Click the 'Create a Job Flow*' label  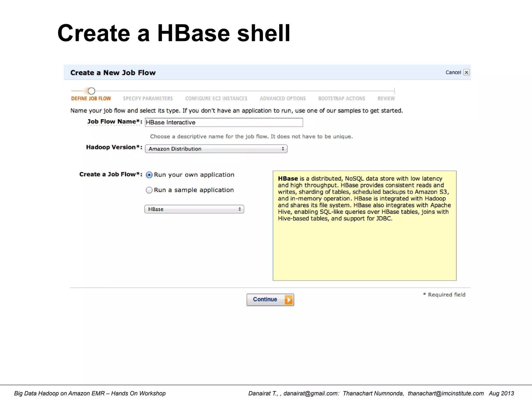click(111, 174)
